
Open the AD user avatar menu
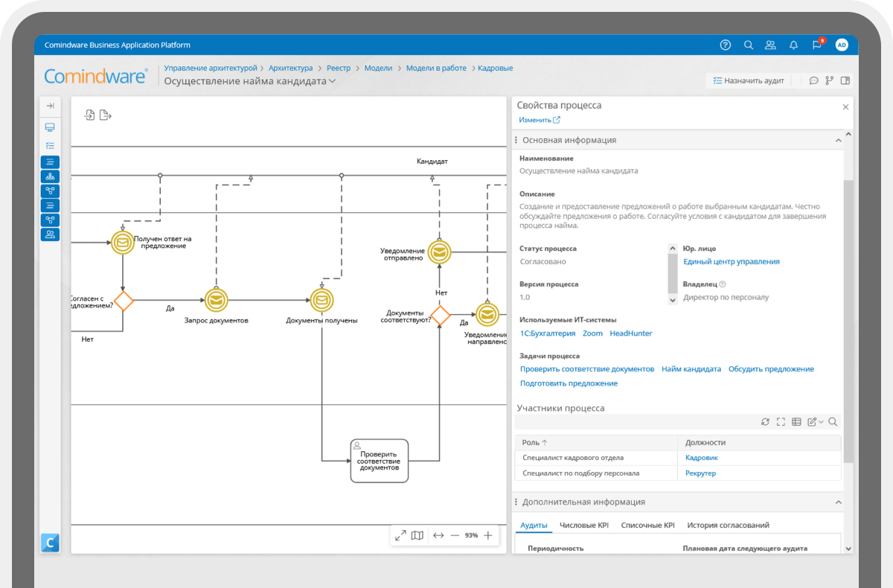[842, 45]
